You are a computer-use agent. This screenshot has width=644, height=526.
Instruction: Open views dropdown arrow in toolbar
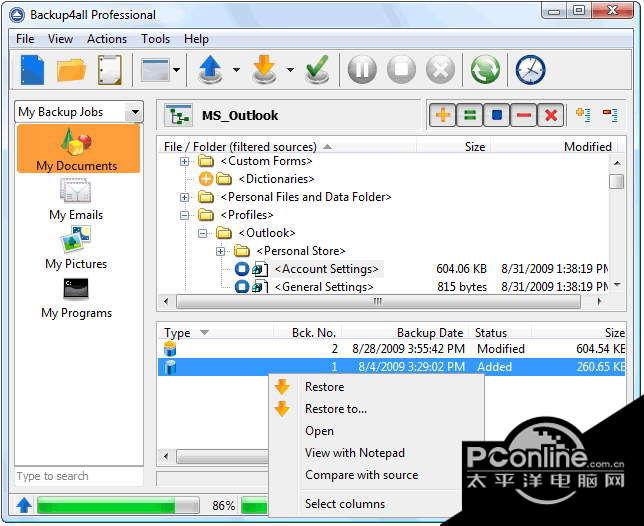point(177,70)
